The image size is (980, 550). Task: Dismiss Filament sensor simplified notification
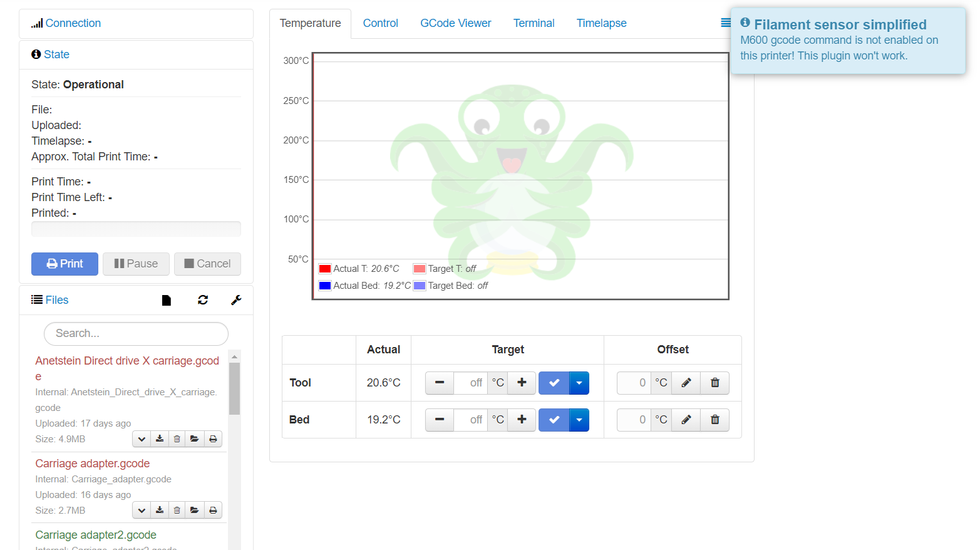pyautogui.click(x=848, y=41)
